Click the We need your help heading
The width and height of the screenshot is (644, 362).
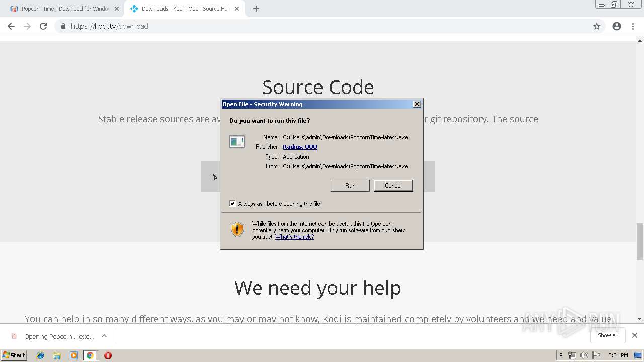pyautogui.click(x=318, y=288)
